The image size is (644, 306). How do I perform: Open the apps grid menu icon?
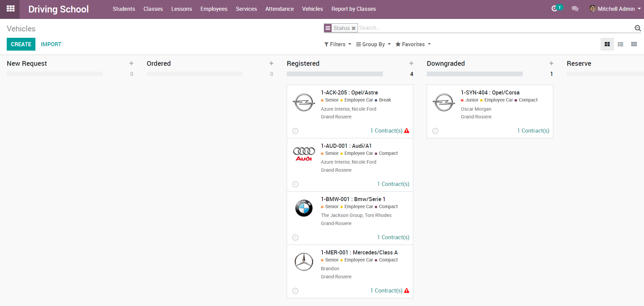point(10,9)
